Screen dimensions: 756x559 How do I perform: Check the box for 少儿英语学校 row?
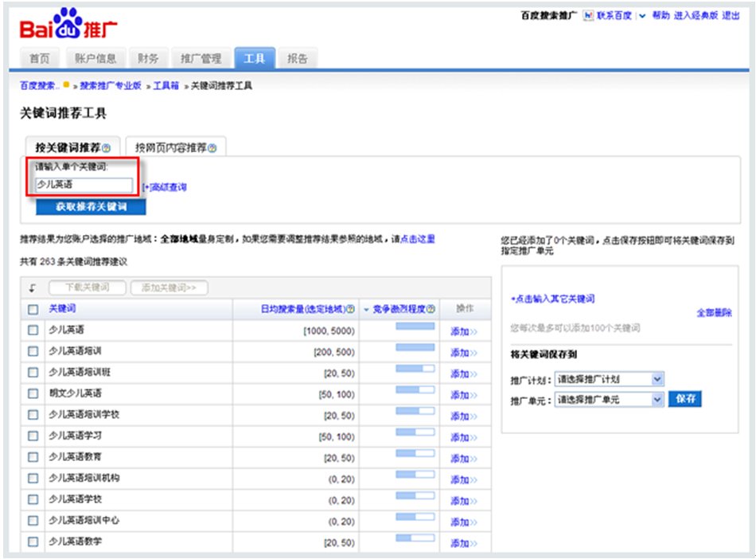click(33, 499)
